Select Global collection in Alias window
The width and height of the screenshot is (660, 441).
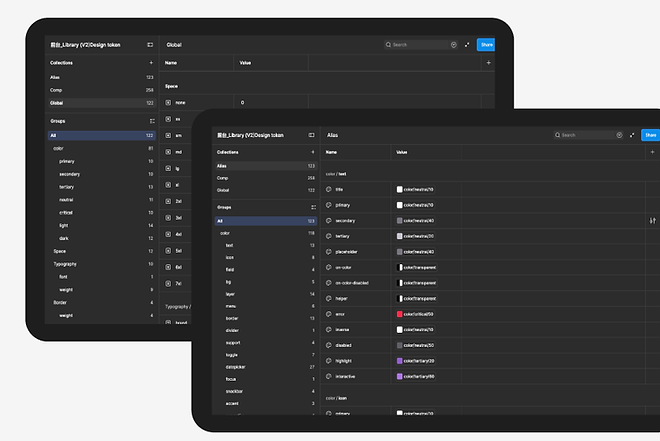click(x=266, y=190)
